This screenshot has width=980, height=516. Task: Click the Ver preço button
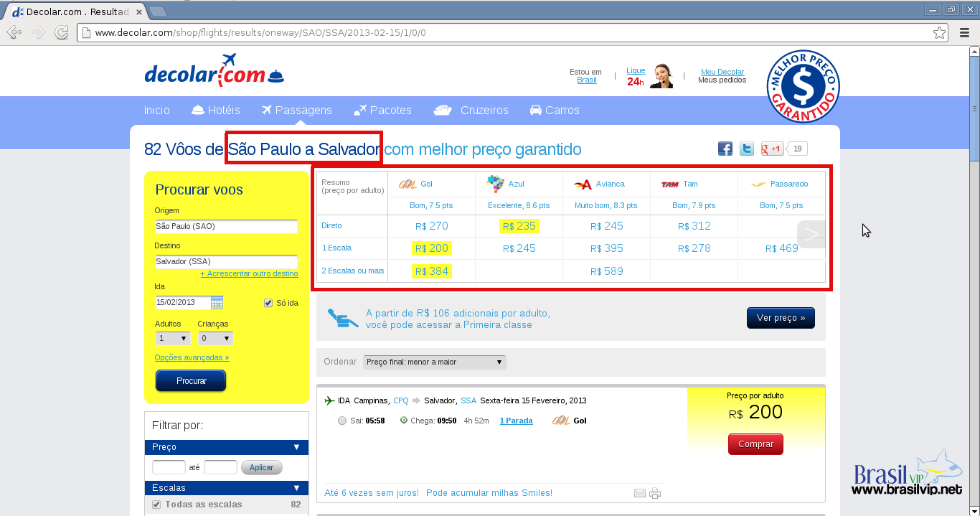(781, 318)
